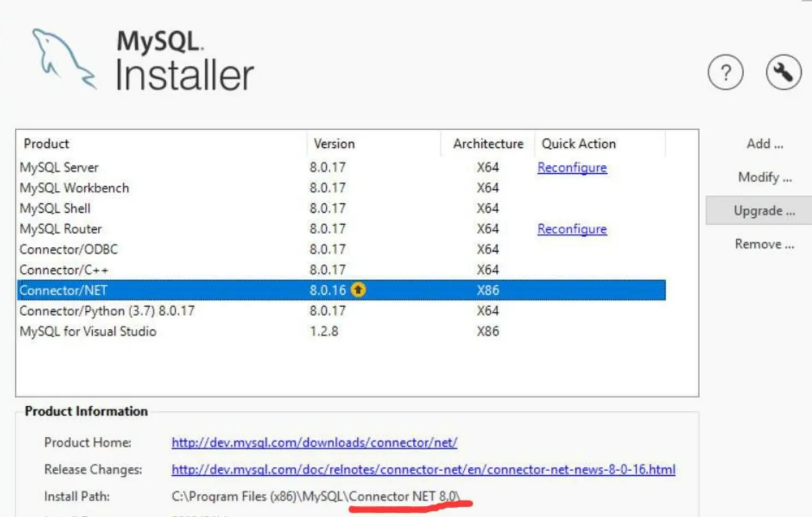Click the Remove ... button

click(x=765, y=244)
